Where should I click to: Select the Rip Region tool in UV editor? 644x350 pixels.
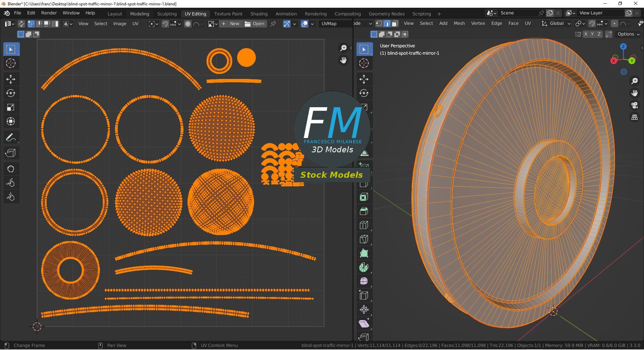(x=11, y=153)
